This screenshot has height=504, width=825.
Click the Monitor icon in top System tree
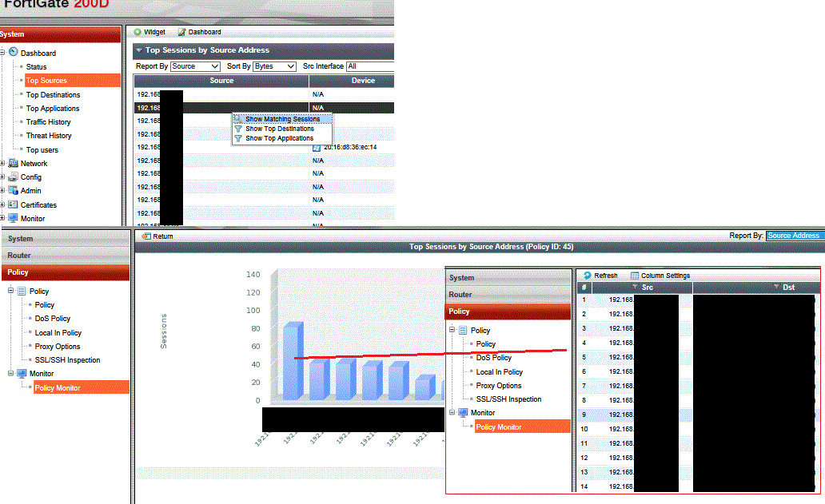pos(13,218)
